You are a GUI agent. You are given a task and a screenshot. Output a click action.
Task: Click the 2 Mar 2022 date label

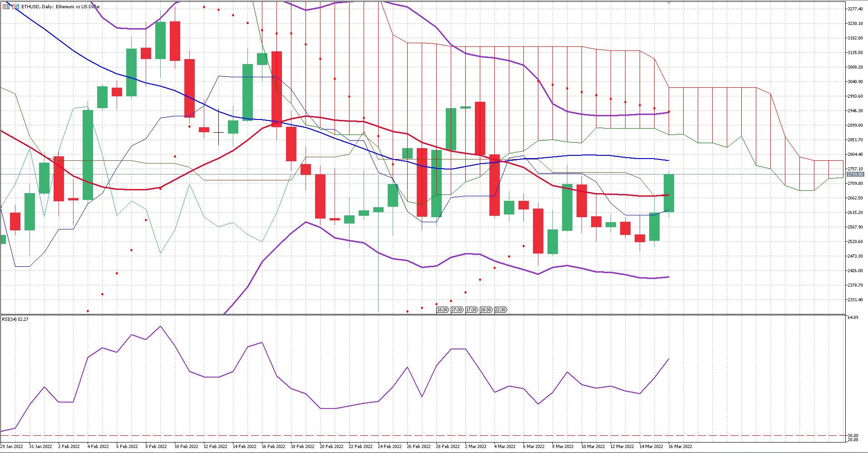pos(475,447)
